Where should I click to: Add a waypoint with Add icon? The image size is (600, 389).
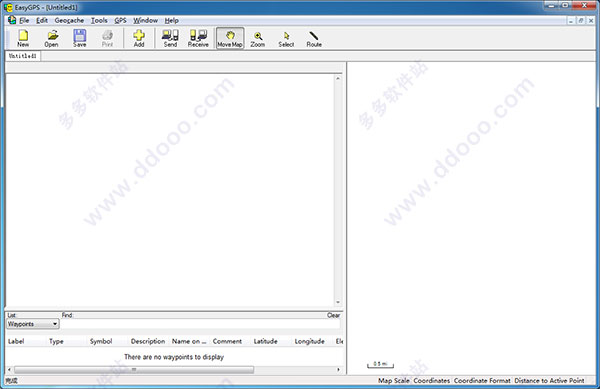139,38
